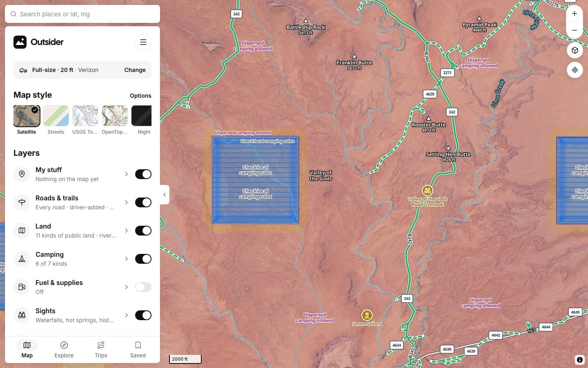This screenshot has height=368, width=588.
Task: Click the Land map icon
Action: pos(22,231)
